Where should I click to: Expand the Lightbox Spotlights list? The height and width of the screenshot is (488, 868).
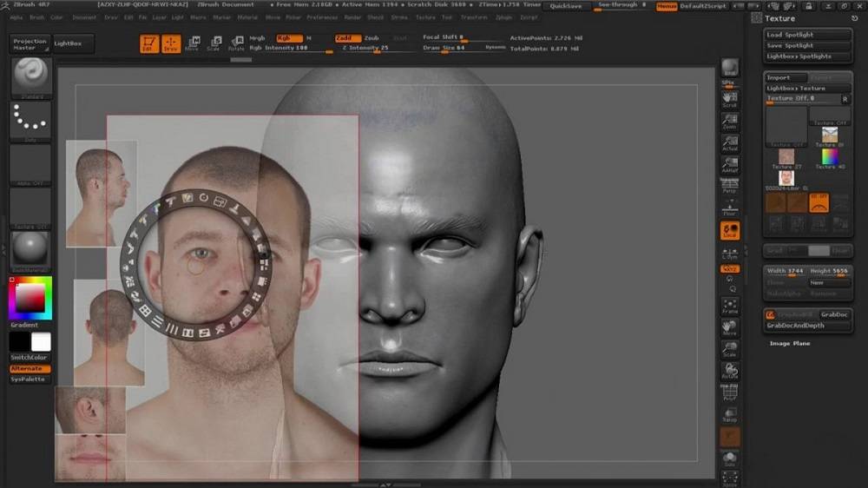(x=799, y=56)
